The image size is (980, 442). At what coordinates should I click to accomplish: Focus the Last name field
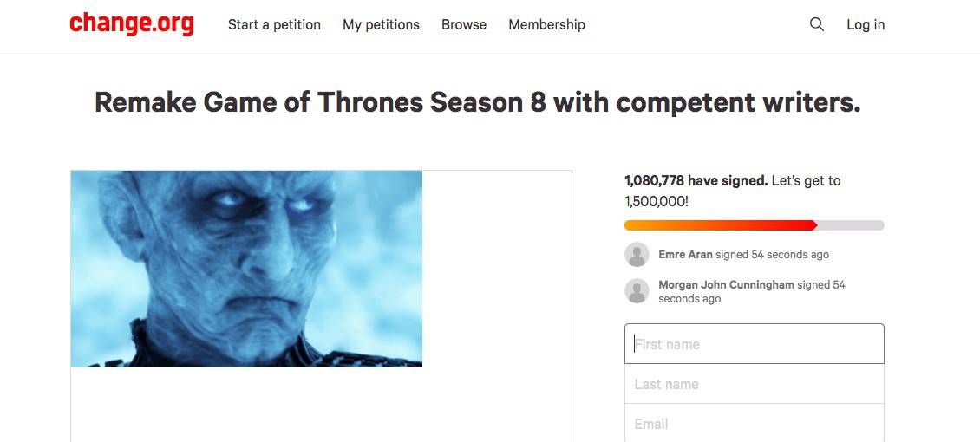pyautogui.click(x=755, y=384)
